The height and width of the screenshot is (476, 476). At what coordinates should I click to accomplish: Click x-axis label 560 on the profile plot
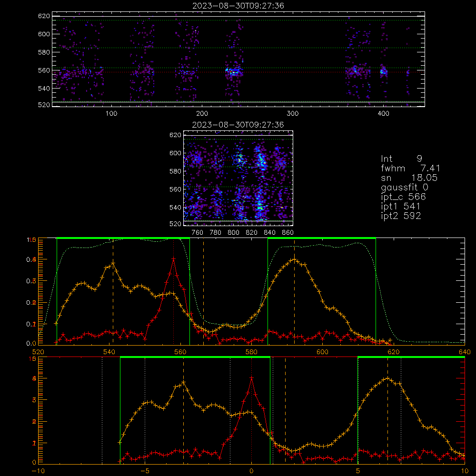tap(180, 352)
